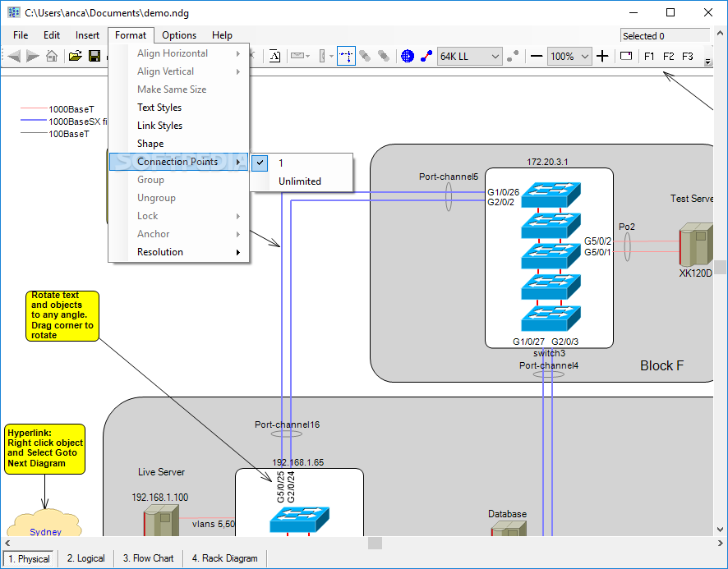The height and width of the screenshot is (569, 728).
Task: Expand the Resolution submenu
Action: coord(179,252)
